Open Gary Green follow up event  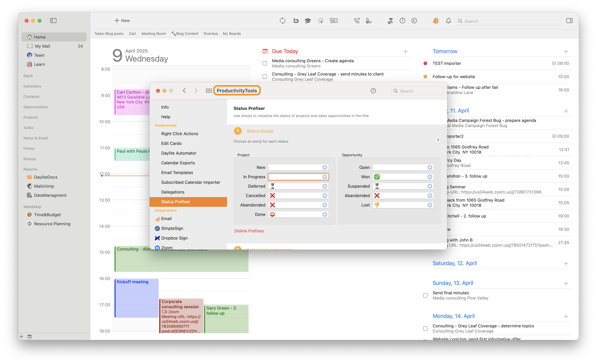click(226, 319)
